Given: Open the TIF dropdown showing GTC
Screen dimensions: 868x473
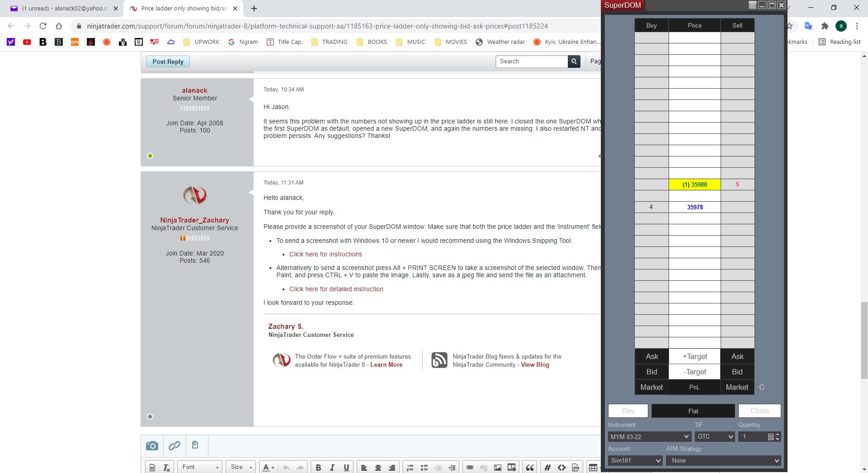Looking at the screenshot, I should (715, 437).
